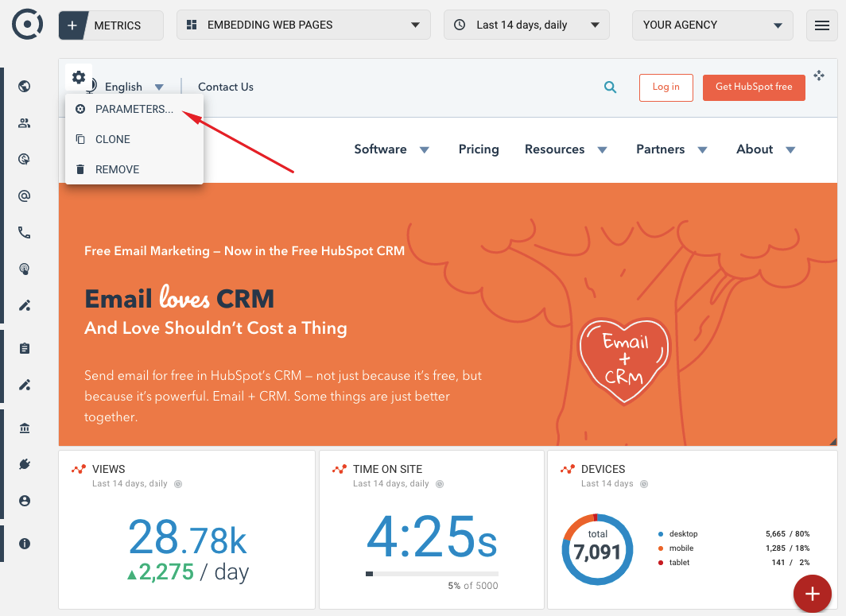The width and height of the screenshot is (846, 616).
Task: Click the DEVICES metric chart icon
Action: pyautogui.click(x=568, y=469)
